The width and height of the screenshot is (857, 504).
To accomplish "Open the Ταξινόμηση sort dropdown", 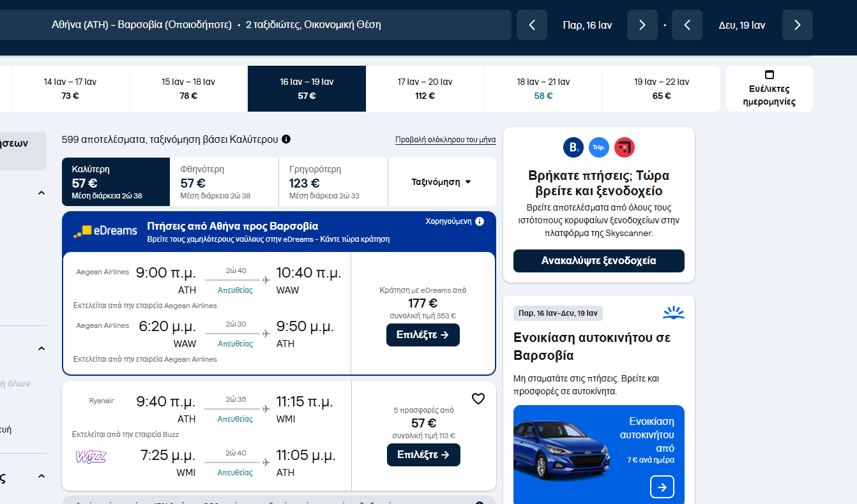I will [441, 182].
